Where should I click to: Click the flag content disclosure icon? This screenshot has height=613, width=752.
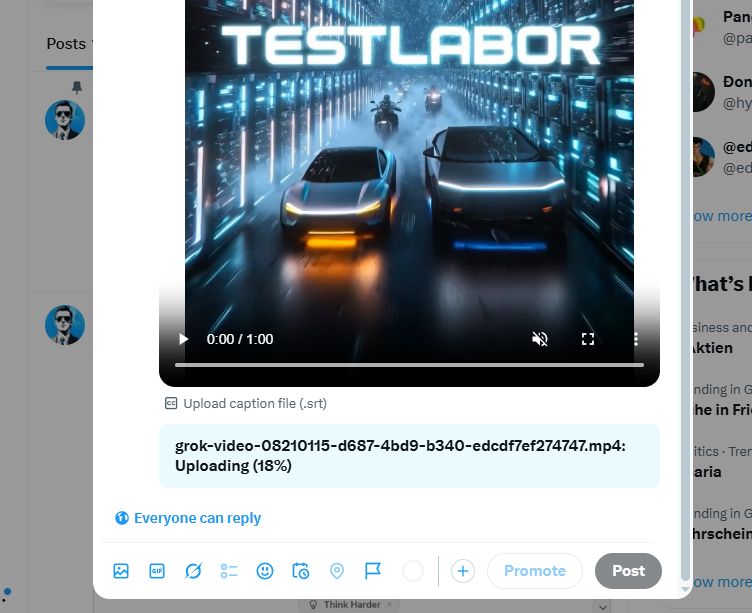pyautogui.click(x=373, y=571)
